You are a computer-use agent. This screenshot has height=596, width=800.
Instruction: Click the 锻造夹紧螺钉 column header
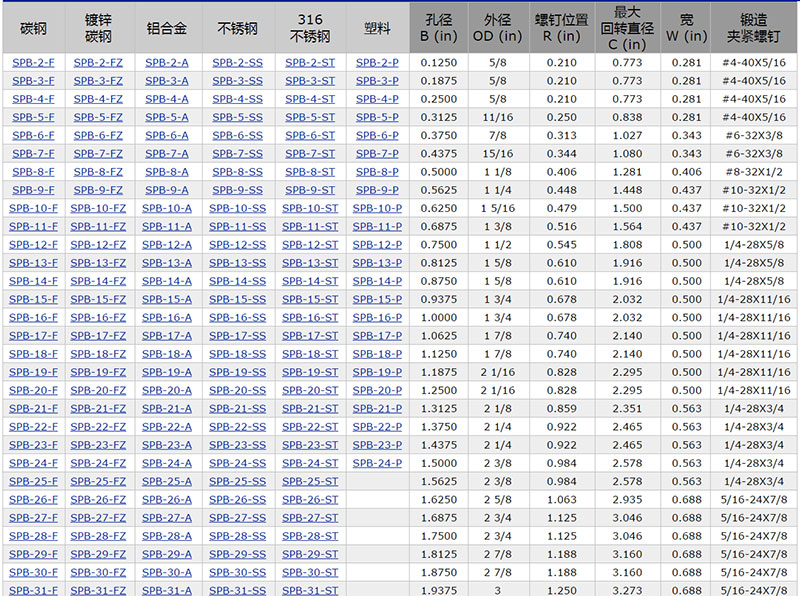tap(753, 29)
